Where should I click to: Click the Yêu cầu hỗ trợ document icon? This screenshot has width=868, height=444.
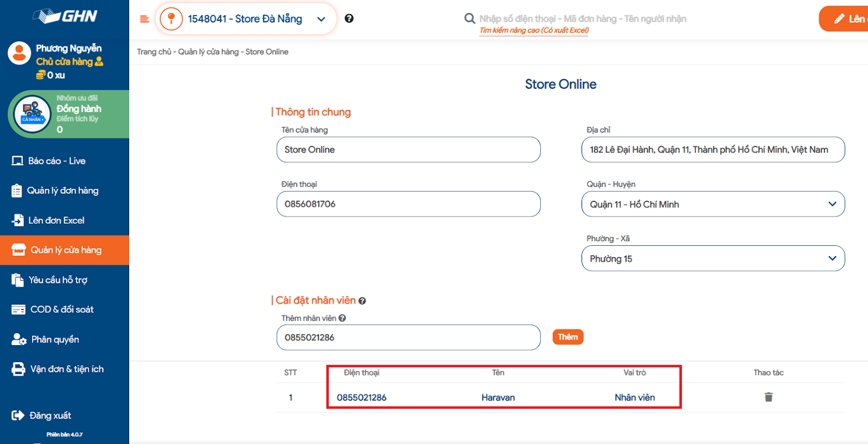coord(18,280)
